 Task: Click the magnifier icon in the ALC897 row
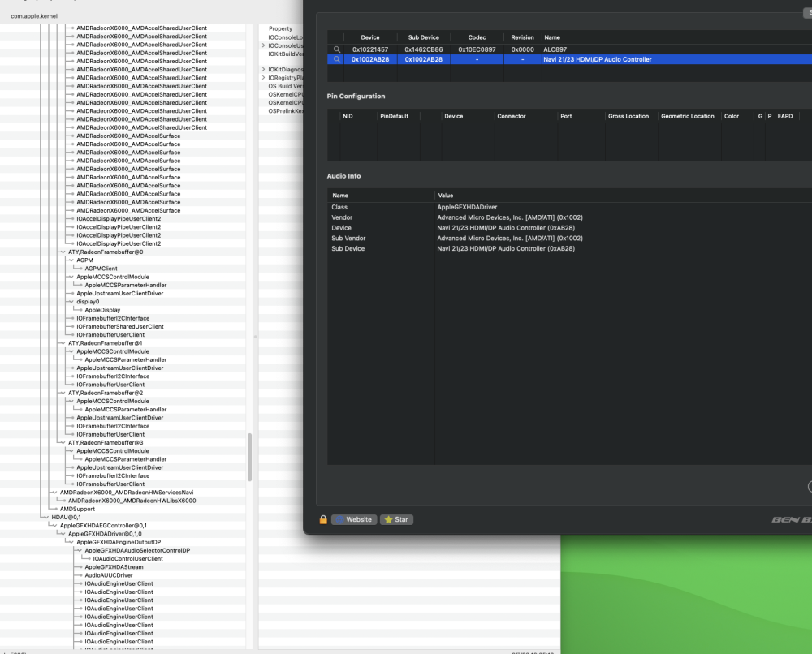(337, 49)
